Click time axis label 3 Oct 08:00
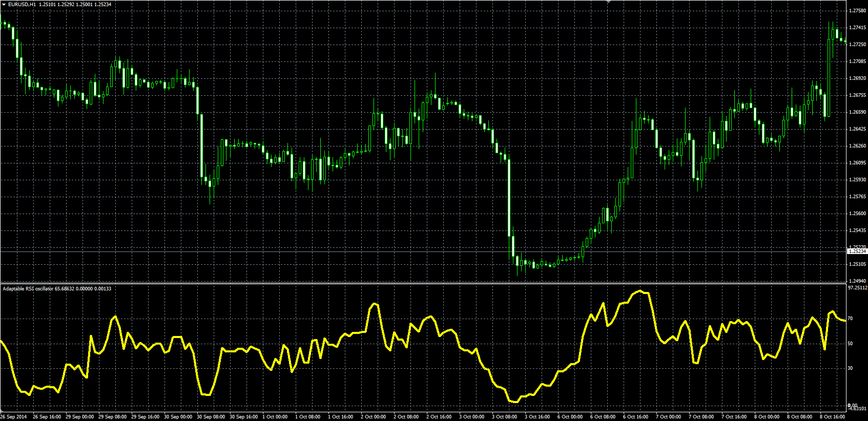Screen dimensions: 868x421 505,417
